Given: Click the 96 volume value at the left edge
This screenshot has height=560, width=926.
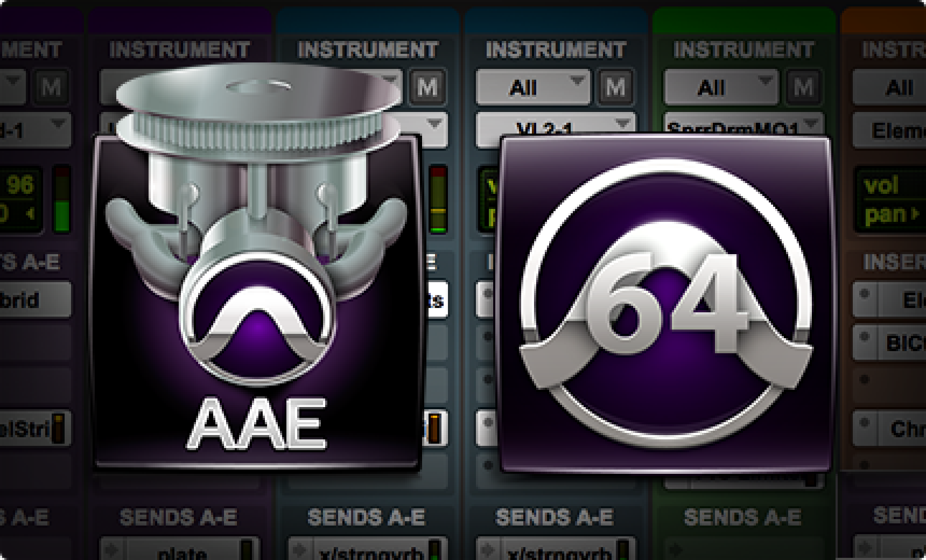Looking at the screenshot, I should (x=20, y=185).
